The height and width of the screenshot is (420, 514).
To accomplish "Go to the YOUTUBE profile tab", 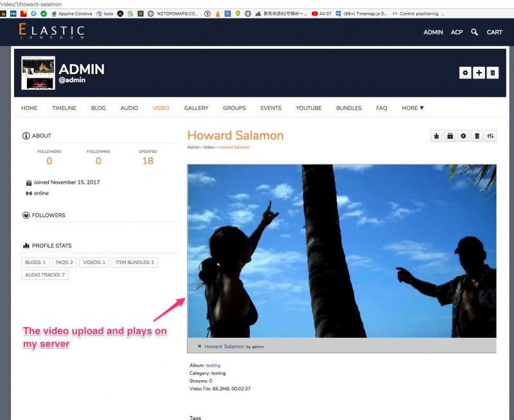I will click(x=308, y=108).
